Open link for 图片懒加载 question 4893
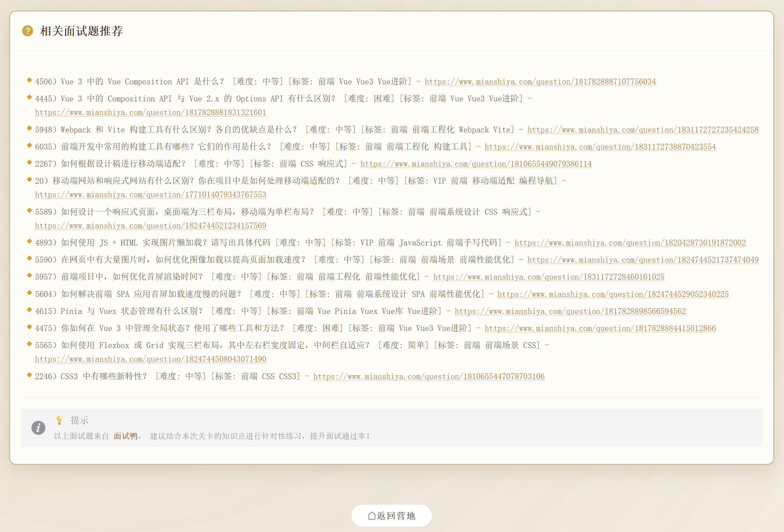Viewport: 784px width, 532px height. tap(630, 243)
